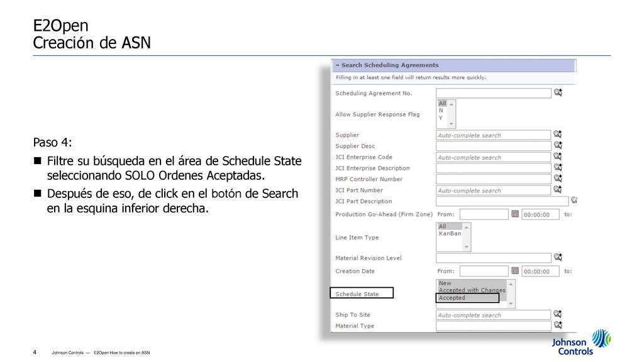Click the Johnson Controls logo

click(581, 342)
